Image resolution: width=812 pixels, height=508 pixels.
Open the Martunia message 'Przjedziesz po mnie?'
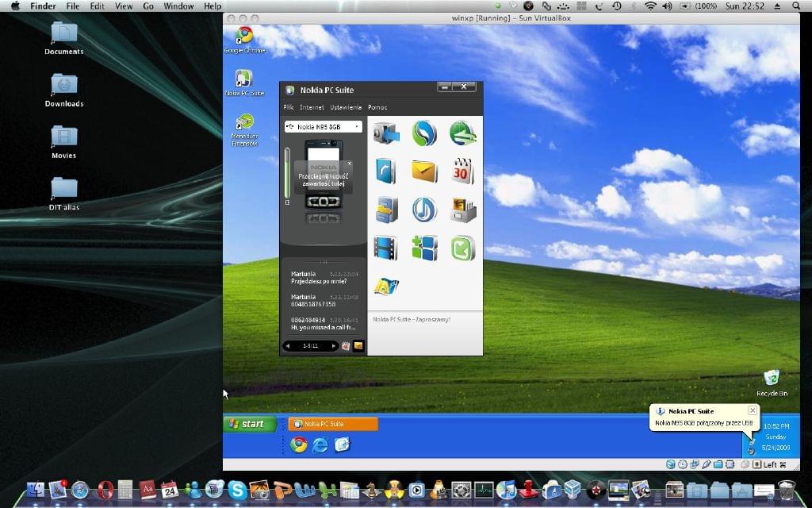[324, 278]
